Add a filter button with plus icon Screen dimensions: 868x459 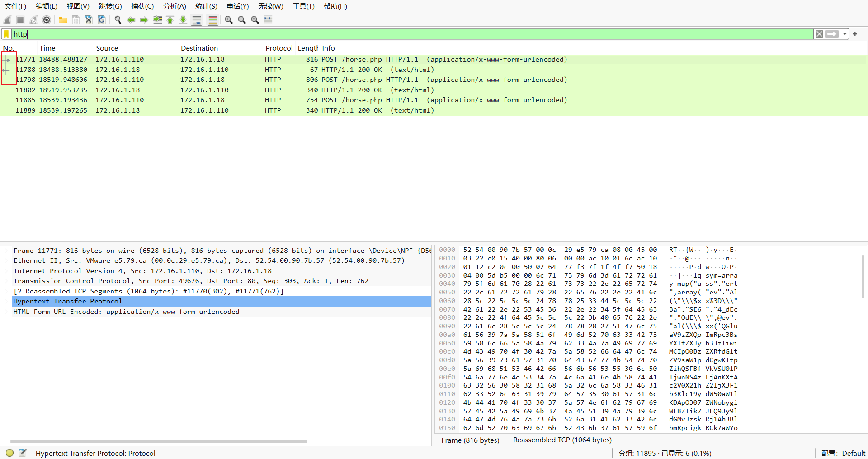855,34
